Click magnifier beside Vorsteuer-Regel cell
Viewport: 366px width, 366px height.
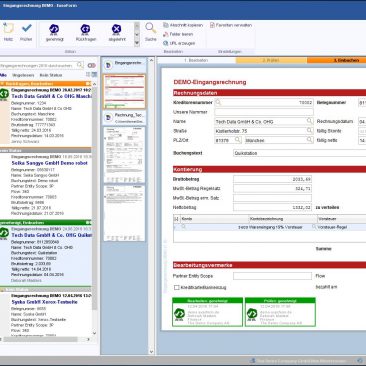click(x=314, y=227)
